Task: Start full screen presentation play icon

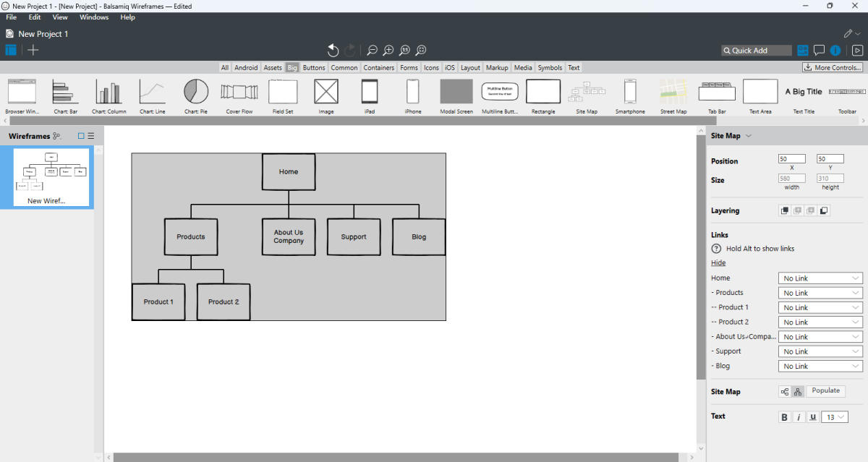Action: [857, 51]
